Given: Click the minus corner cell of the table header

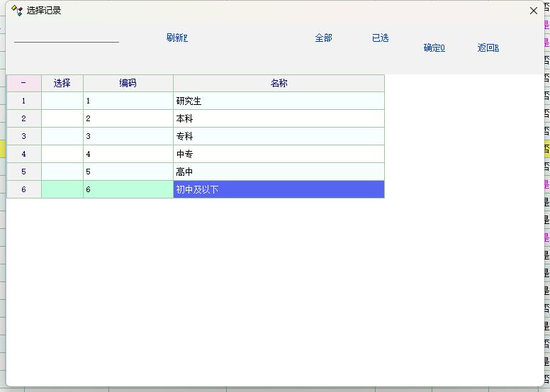Looking at the screenshot, I should click(23, 84).
